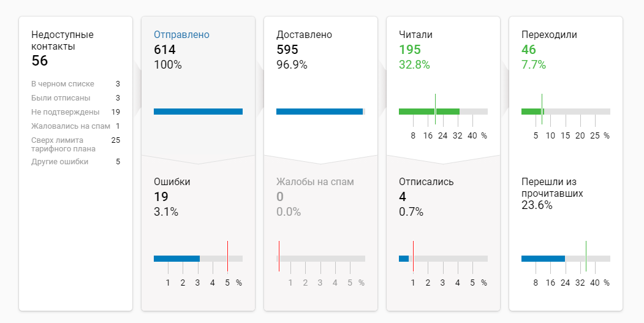Click the blue Отправлено link
Viewport: 644px width, 323px height.
181,35
